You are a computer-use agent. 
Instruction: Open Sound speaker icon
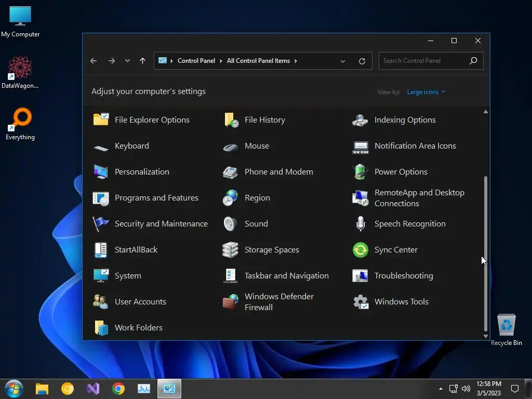(230, 224)
